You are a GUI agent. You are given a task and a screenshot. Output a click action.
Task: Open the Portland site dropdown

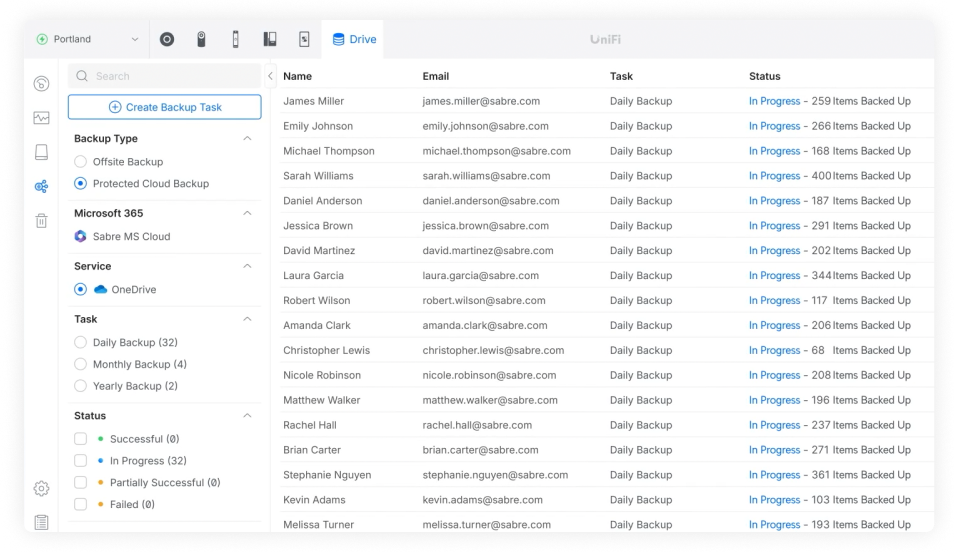[x=88, y=40]
